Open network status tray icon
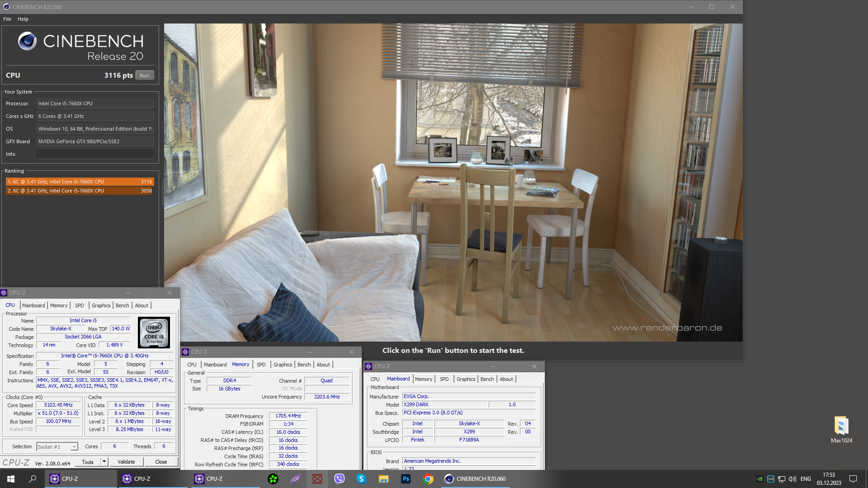 781,479
